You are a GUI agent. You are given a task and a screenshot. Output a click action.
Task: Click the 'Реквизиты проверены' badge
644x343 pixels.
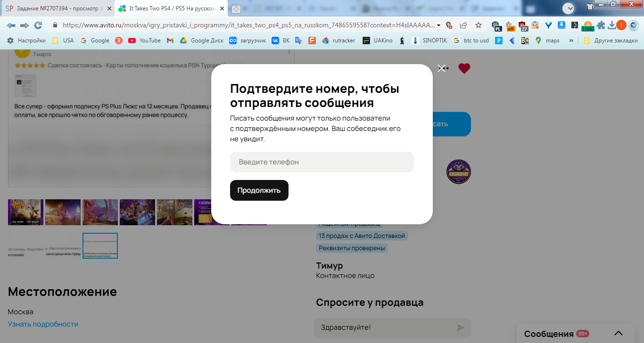point(352,248)
